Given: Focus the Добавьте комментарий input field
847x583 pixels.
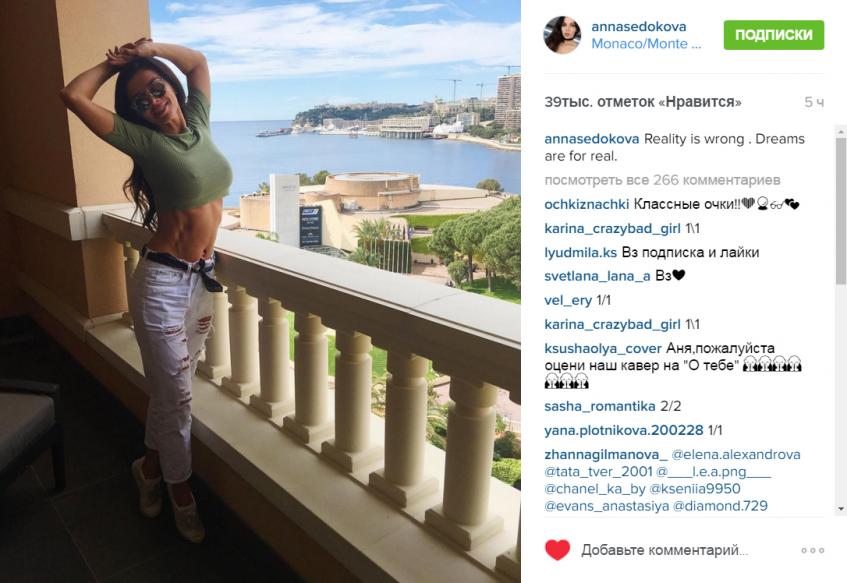Looking at the screenshot, I should click(664, 550).
